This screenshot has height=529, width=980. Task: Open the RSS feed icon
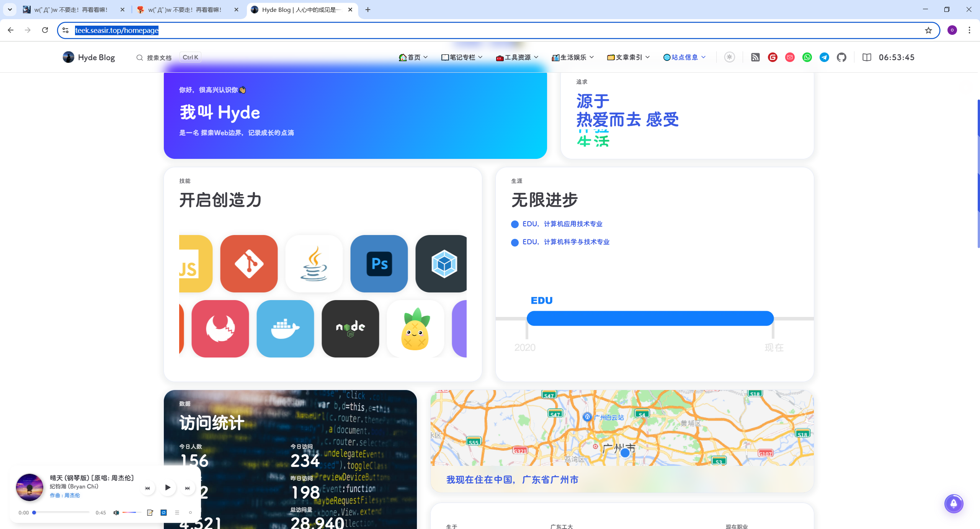[755, 57]
